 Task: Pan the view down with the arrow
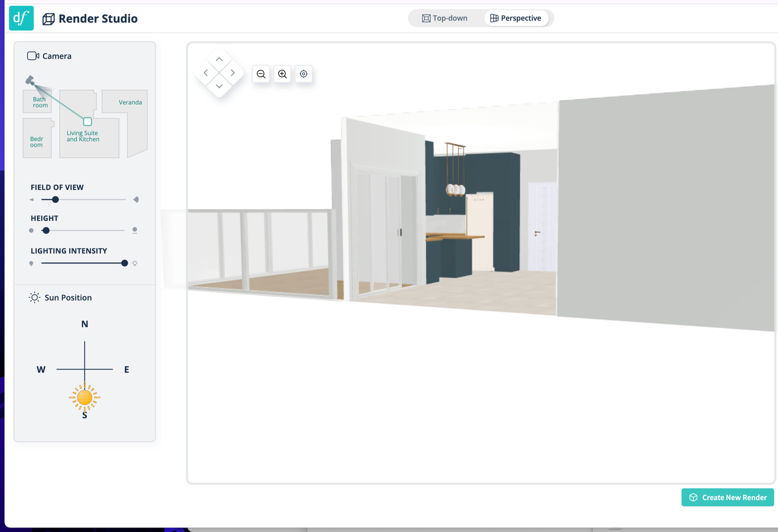pos(219,86)
